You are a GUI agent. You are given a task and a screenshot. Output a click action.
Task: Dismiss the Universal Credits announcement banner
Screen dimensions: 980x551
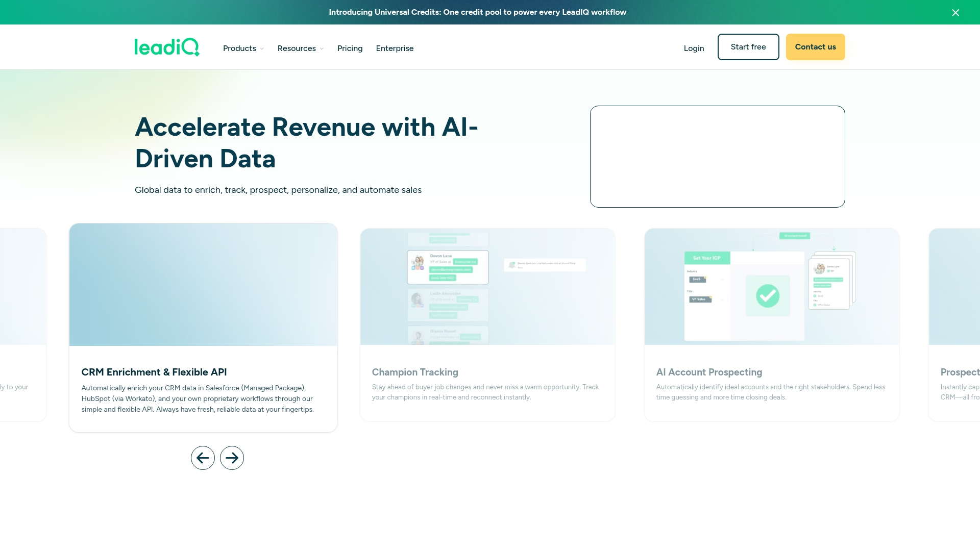(955, 13)
